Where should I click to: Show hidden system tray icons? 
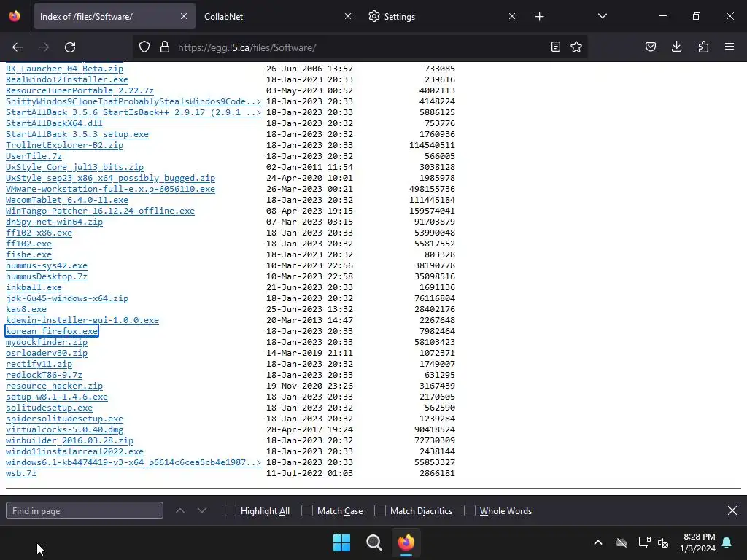(x=598, y=542)
